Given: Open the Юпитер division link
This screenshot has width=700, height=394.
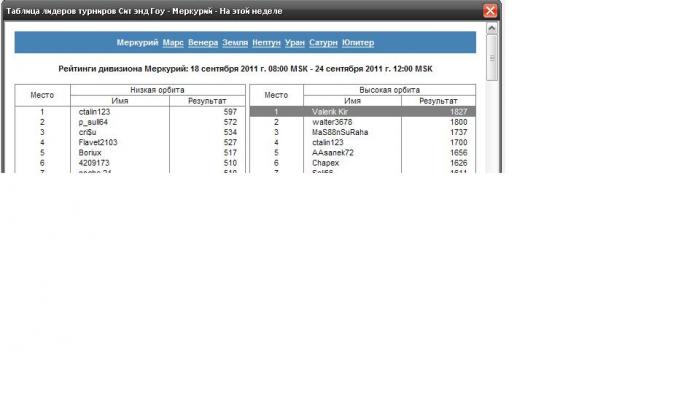Looking at the screenshot, I should point(358,43).
